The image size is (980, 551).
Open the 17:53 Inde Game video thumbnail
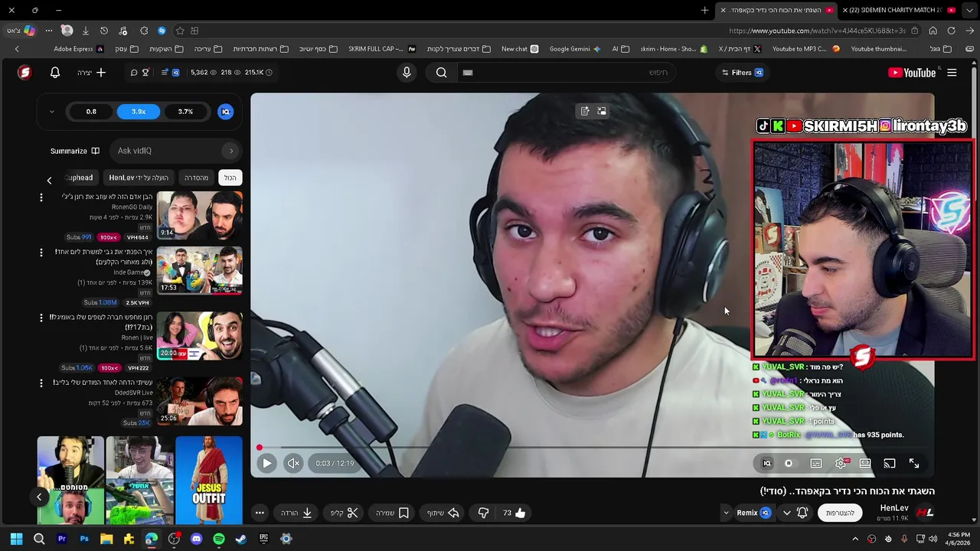(200, 270)
